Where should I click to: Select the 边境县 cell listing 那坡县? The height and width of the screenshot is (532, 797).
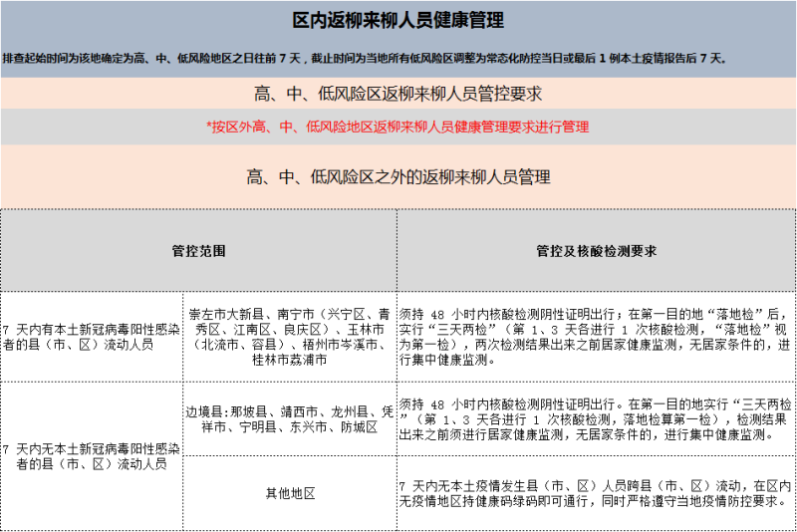290,418
